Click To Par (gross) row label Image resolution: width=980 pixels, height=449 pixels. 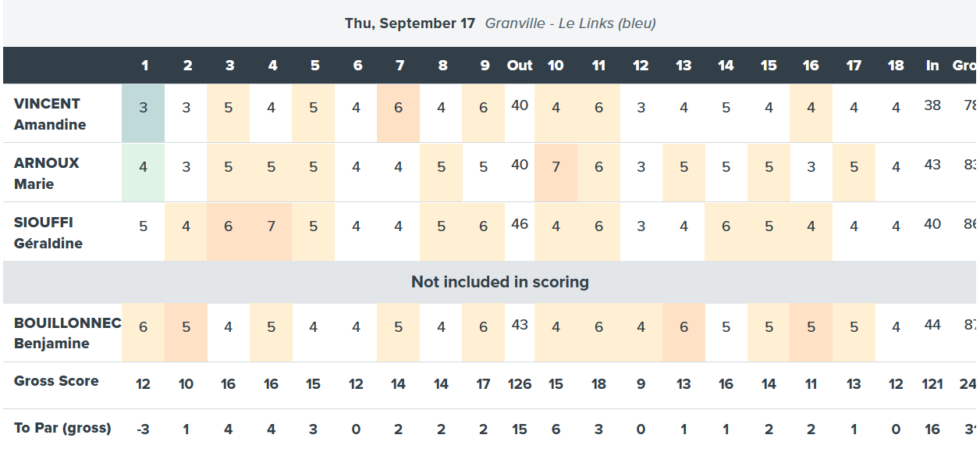(62, 428)
